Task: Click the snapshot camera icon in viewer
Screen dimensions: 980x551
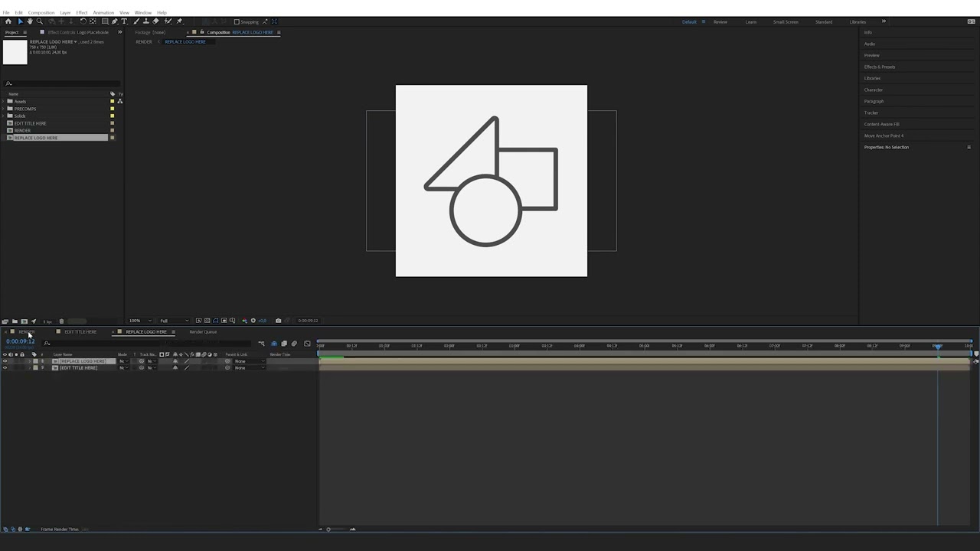Action: (278, 321)
